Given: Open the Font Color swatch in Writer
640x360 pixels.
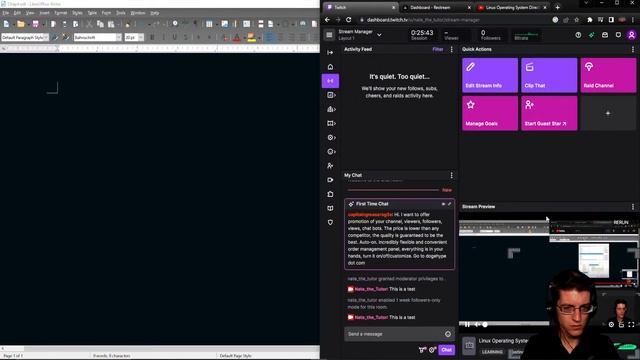Looking at the screenshot, I should click(237, 38).
